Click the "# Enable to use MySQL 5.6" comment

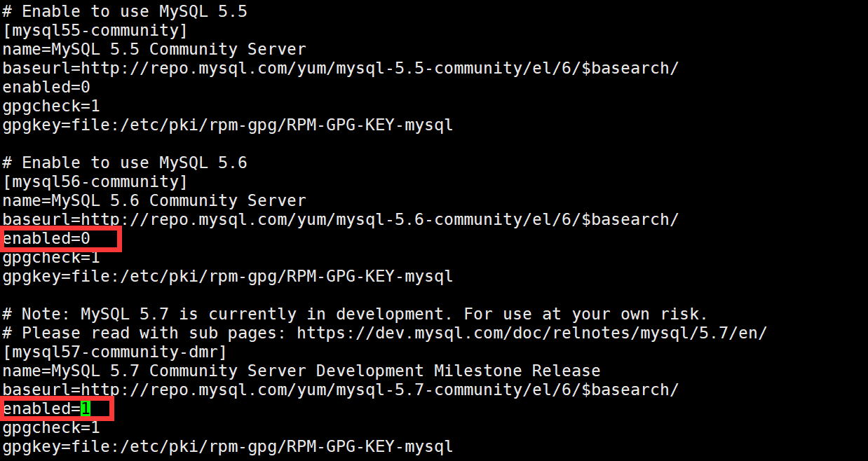point(125,163)
